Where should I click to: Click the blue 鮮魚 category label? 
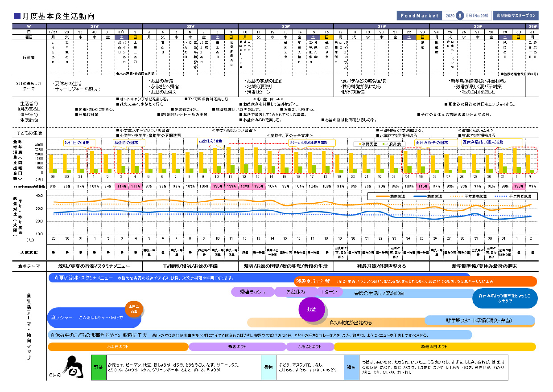tap(351, 368)
